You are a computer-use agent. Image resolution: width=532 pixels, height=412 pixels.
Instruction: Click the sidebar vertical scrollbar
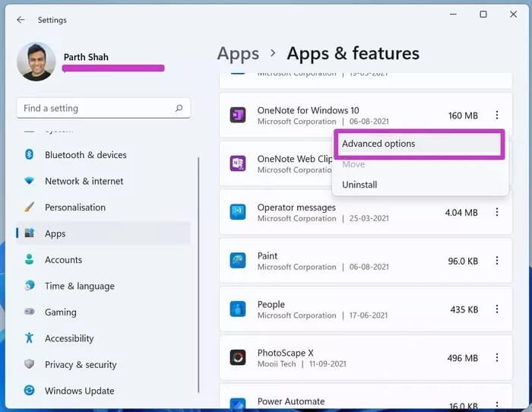click(198, 275)
